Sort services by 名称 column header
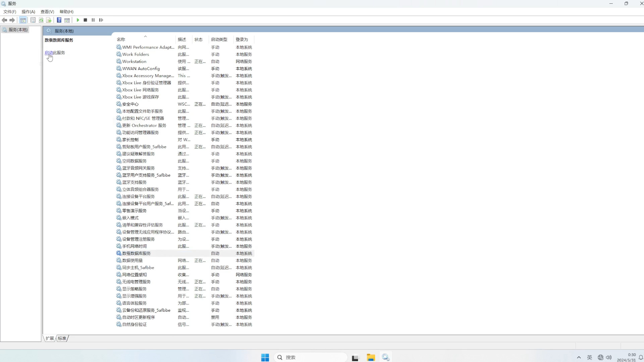Screen dimensions: 644x362 [x=121, y=40]
